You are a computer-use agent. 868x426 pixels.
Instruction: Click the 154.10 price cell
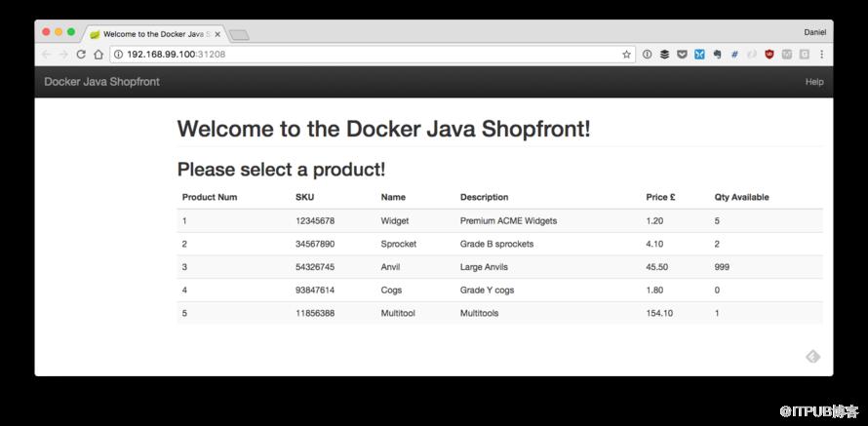click(x=659, y=313)
